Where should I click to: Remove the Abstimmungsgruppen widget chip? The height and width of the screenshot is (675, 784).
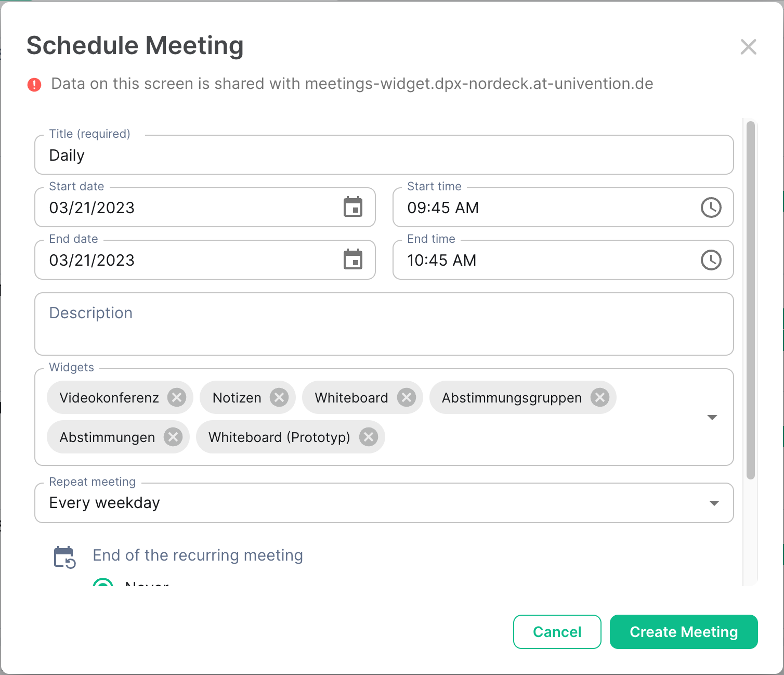click(600, 398)
